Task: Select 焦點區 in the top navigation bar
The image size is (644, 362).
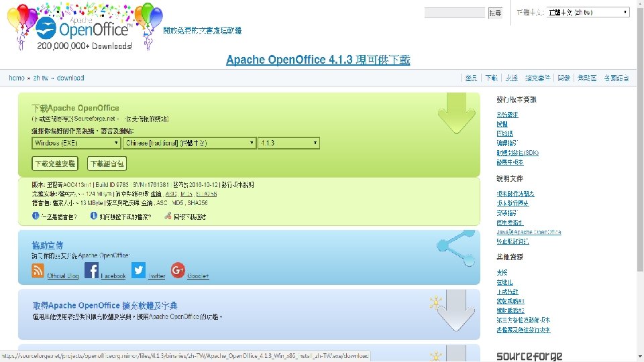Action: point(588,78)
